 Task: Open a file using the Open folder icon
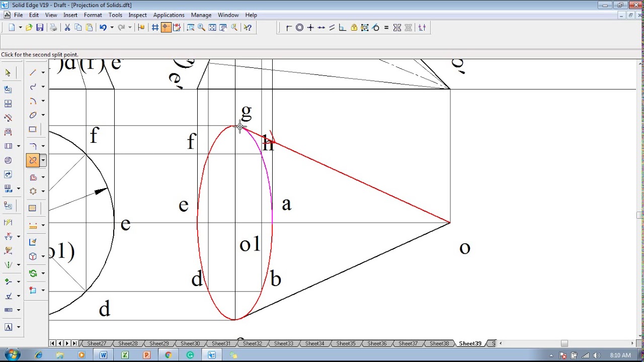29,28
